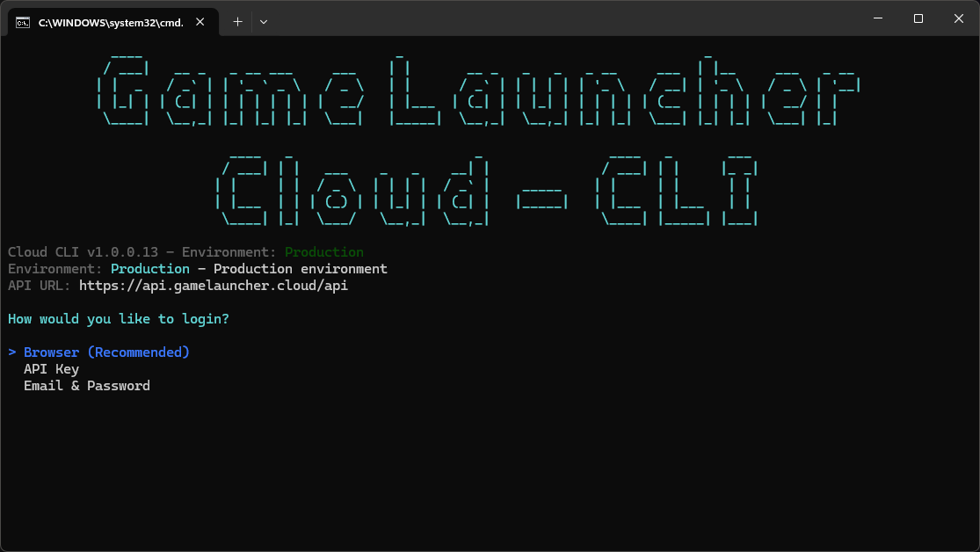Switch to the C:\WINDOWS\system32\cmd. tab title
The width and height of the screenshot is (980, 552).
[111, 23]
